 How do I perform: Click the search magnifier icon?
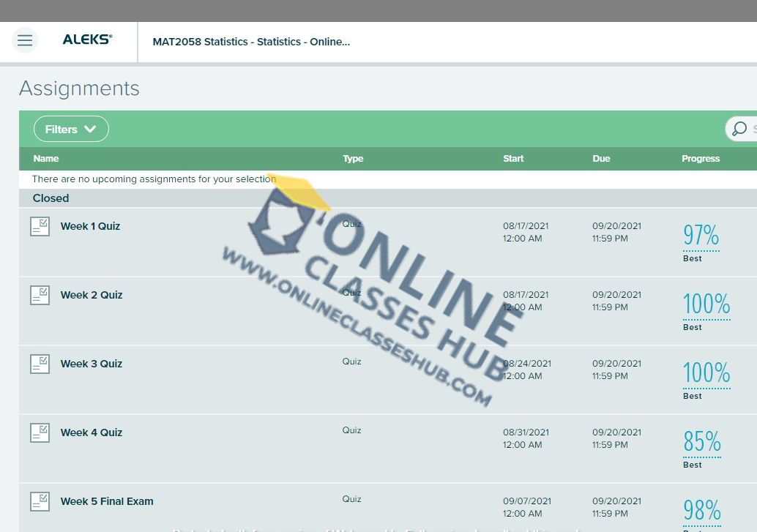[x=739, y=129]
